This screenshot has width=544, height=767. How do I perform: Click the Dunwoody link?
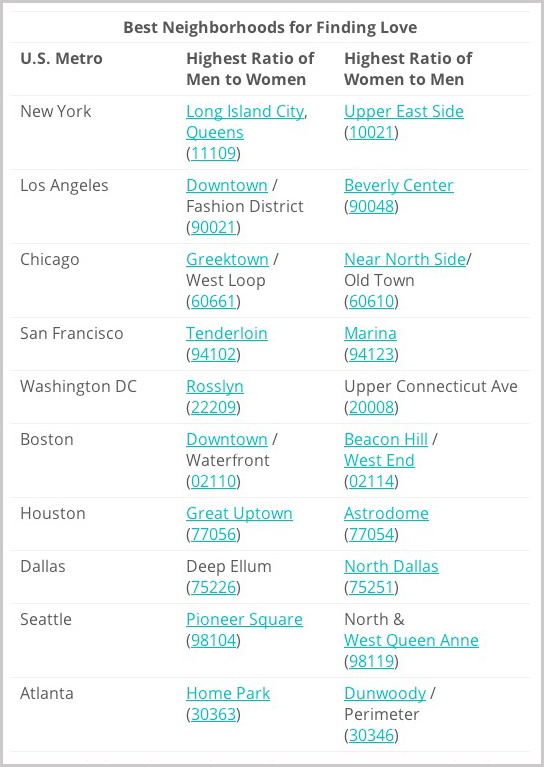point(385,694)
